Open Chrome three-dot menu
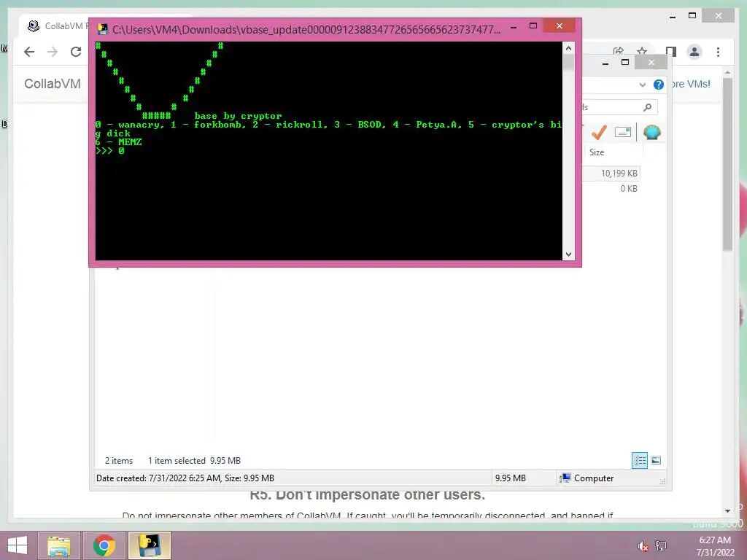This screenshot has height=560, width=747. coord(718,52)
